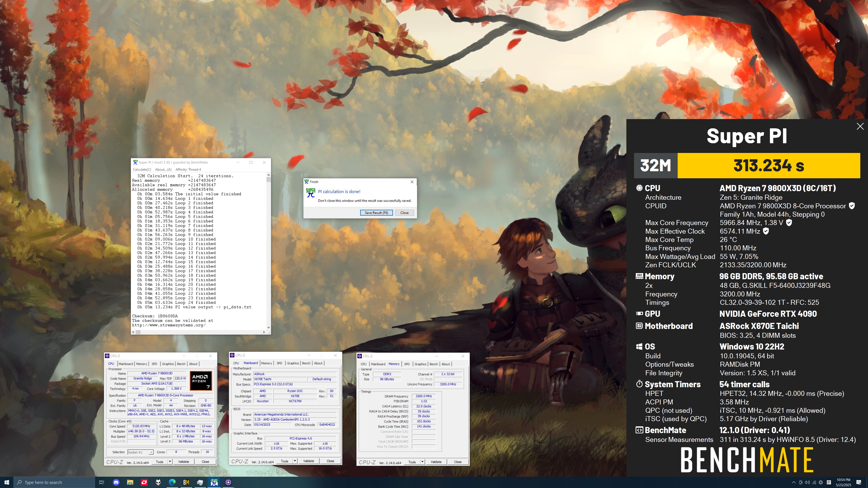
Task: Click the Super PI horizontal scroll-right arrow
Action: tap(264, 332)
